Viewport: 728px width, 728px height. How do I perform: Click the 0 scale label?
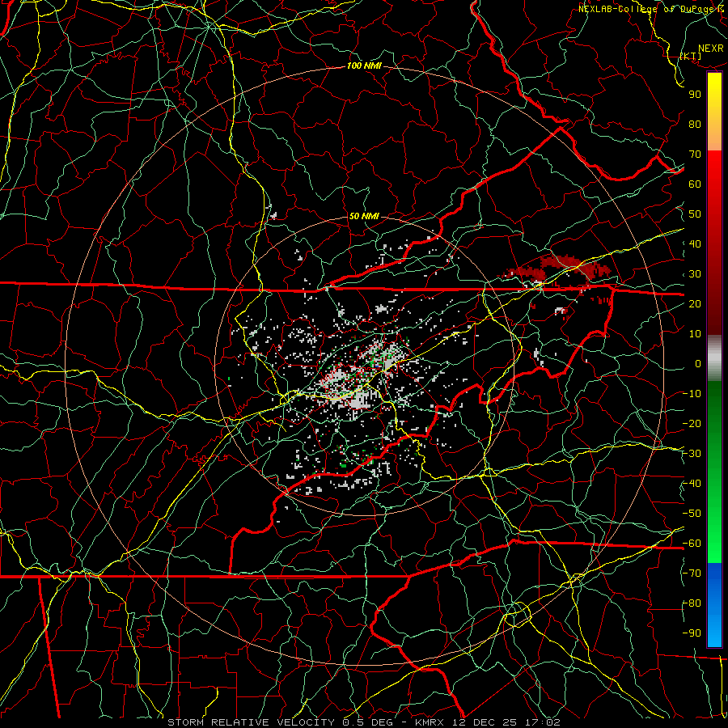(x=698, y=363)
